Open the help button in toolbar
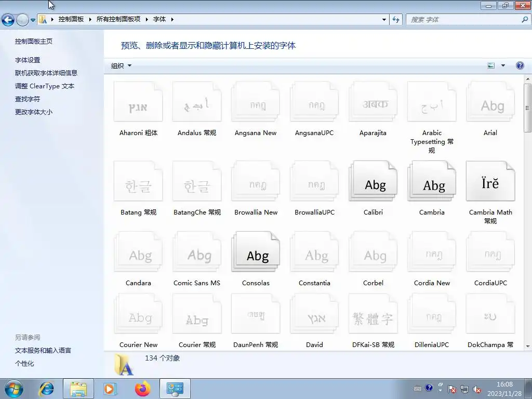Viewport: 532px width, 399px height. pos(520,65)
